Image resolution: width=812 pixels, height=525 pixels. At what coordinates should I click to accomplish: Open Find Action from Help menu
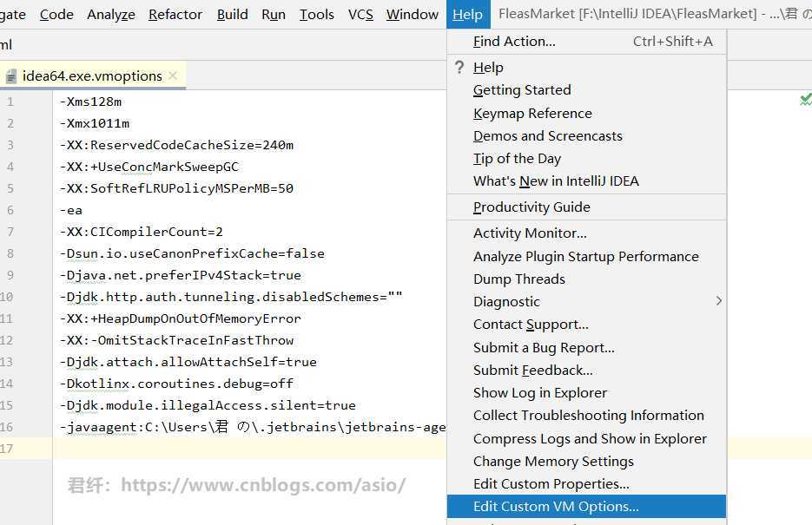tap(514, 41)
